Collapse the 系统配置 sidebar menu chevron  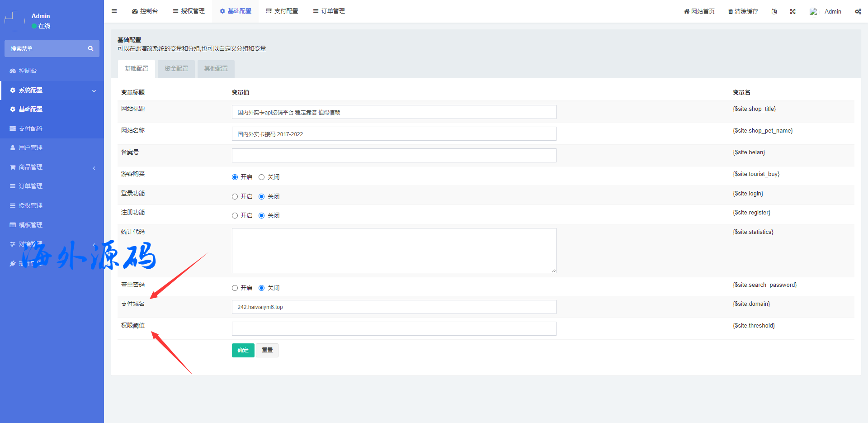click(x=94, y=91)
